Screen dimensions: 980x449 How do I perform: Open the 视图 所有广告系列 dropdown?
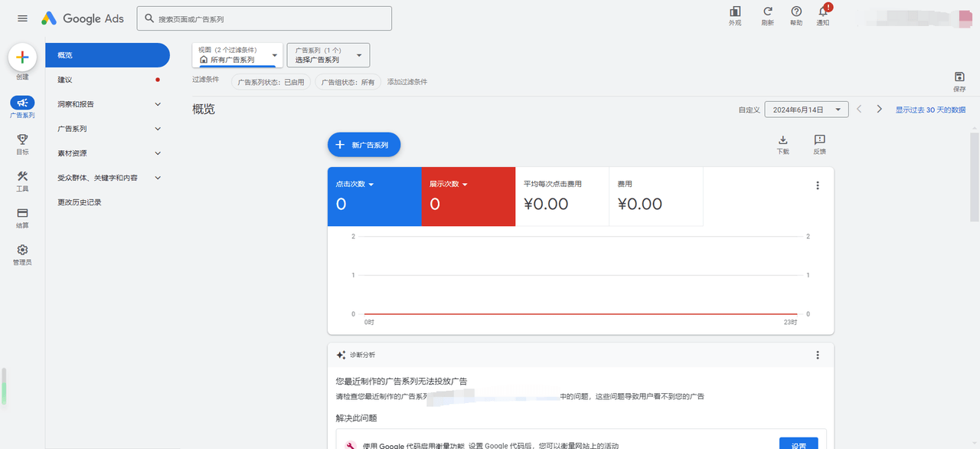pos(237,54)
